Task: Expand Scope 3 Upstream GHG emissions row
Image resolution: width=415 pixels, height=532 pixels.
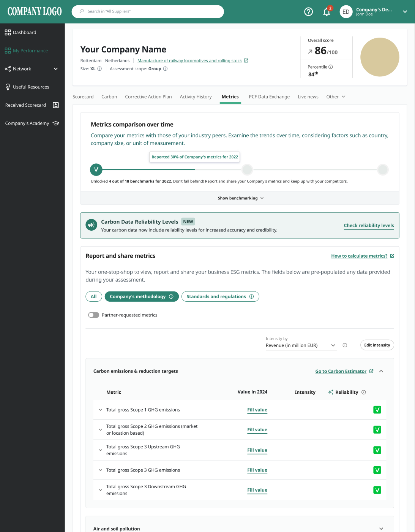Action: click(x=100, y=450)
